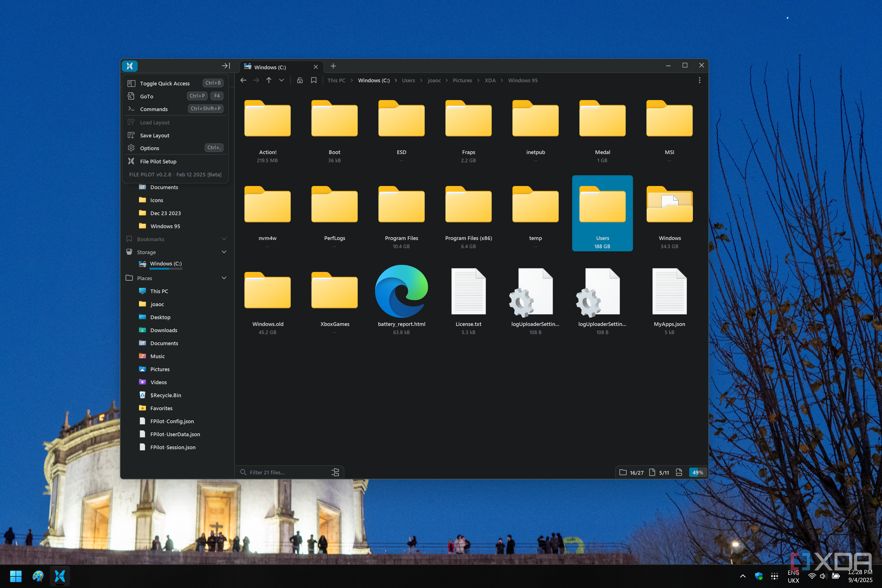Click the filter options icon in filter bar
The height and width of the screenshot is (588, 882).
335,472
